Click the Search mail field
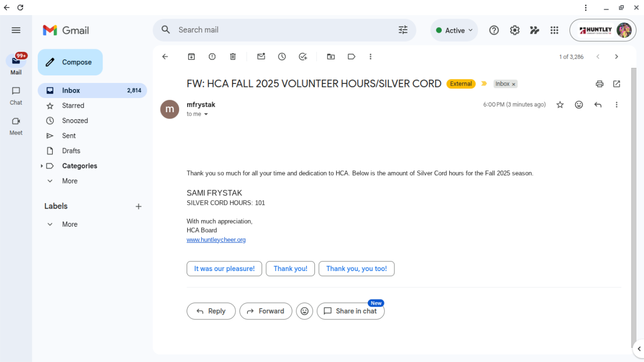644x362 pixels. point(282,30)
